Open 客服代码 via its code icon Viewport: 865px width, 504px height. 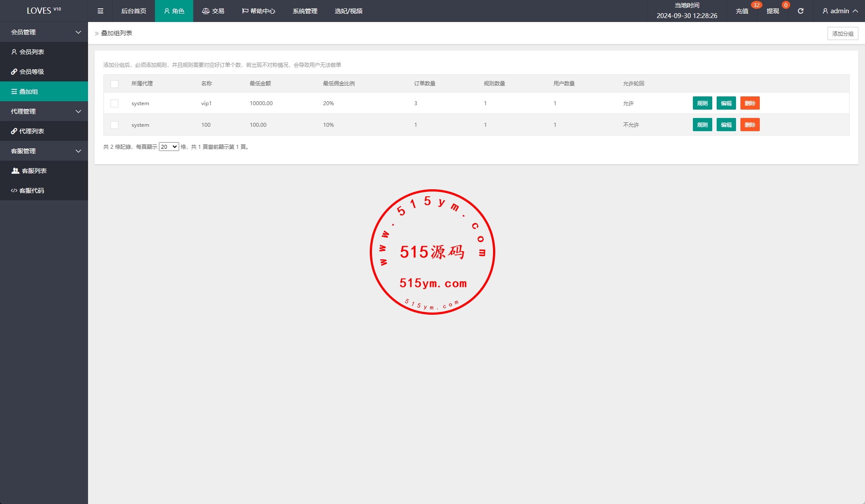[x=14, y=191]
